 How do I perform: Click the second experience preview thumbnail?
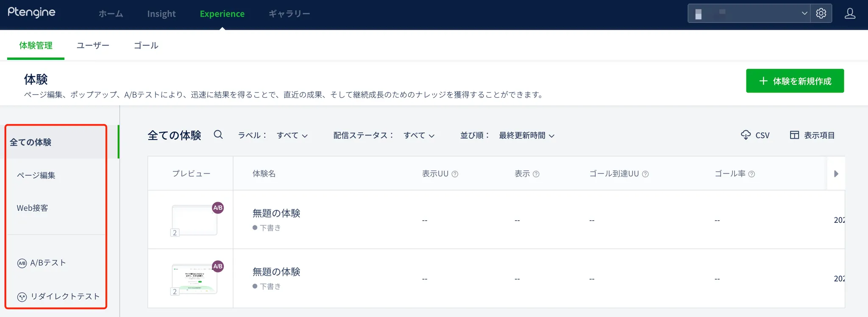click(195, 278)
